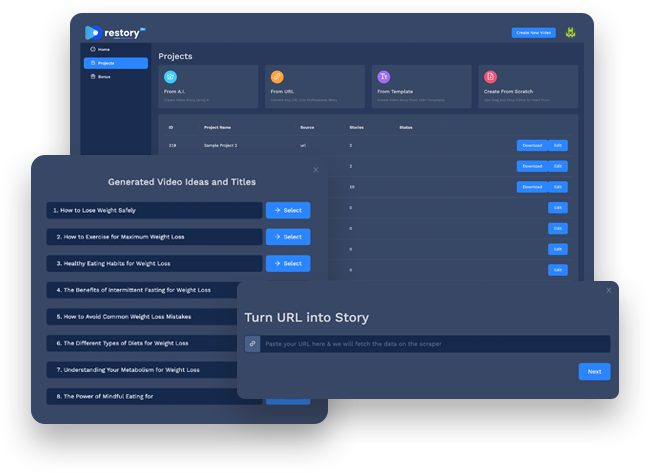Open Home in the sidebar
Screen dimensions: 650x473
pos(104,49)
